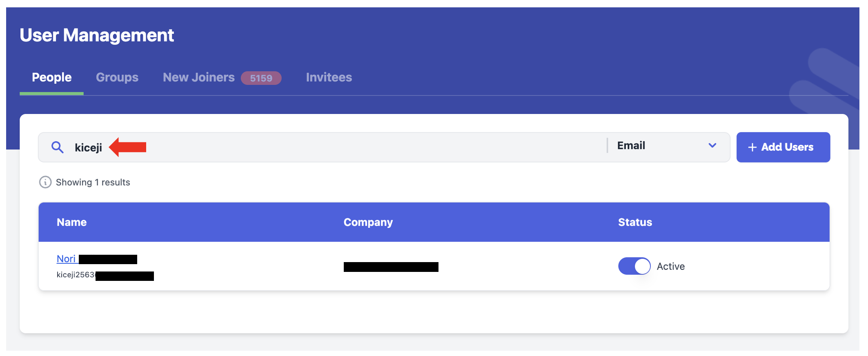Click the plus icon inside Add Users button
The image size is (868, 356).
tap(752, 147)
